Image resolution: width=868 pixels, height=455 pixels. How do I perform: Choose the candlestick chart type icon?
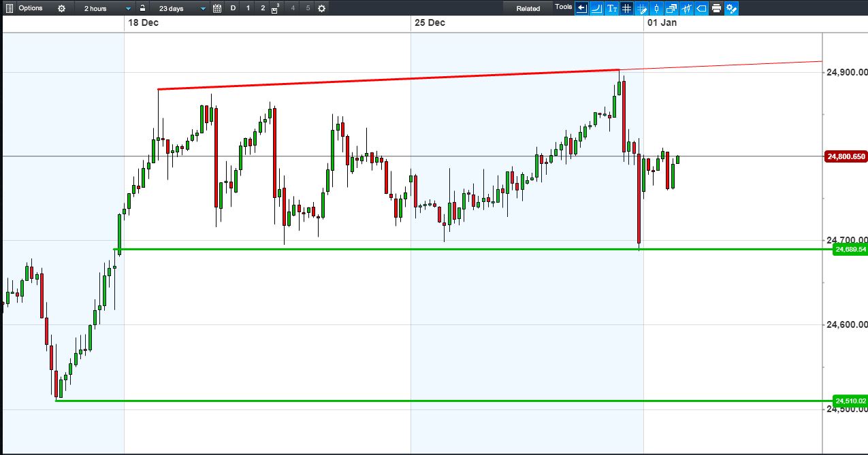656,8
